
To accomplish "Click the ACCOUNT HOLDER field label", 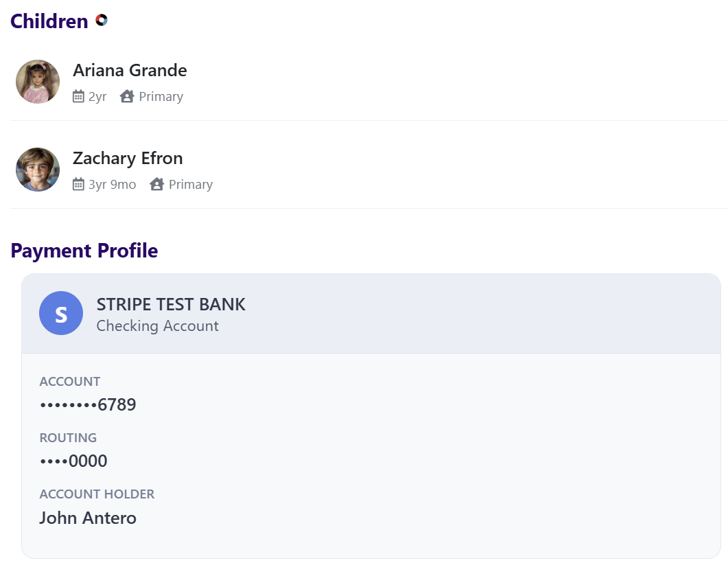I will click(x=97, y=494).
